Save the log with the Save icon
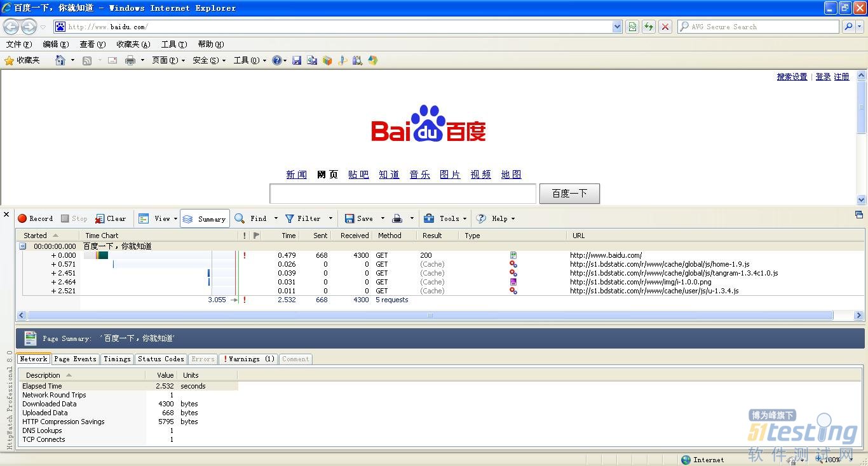The height and width of the screenshot is (466, 868). (x=349, y=218)
